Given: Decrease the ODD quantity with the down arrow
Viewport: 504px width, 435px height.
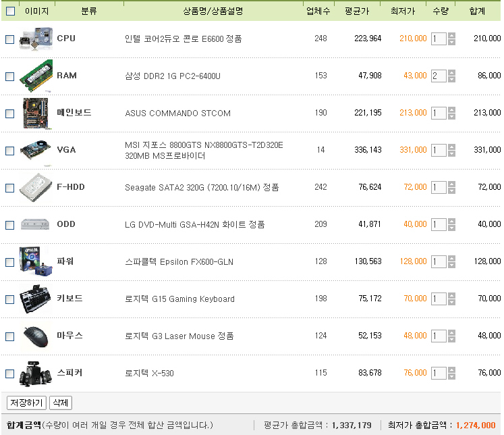Looking at the screenshot, I should click(x=451, y=228).
